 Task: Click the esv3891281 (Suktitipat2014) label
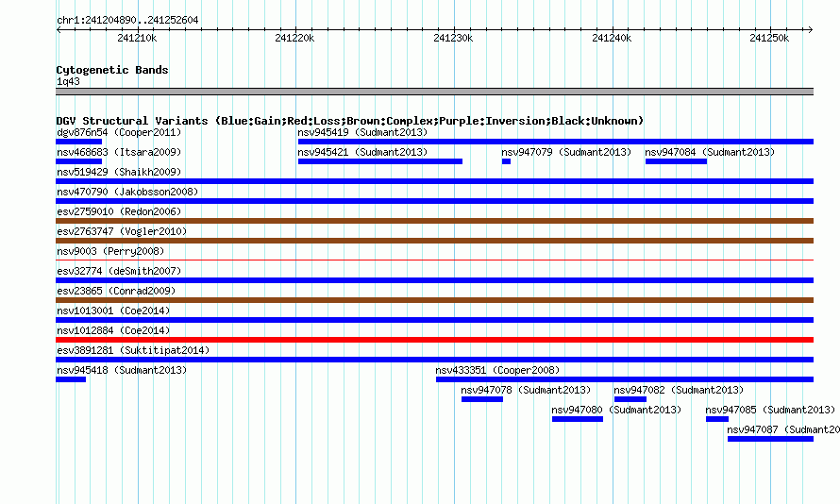click(x=133, y=350)
